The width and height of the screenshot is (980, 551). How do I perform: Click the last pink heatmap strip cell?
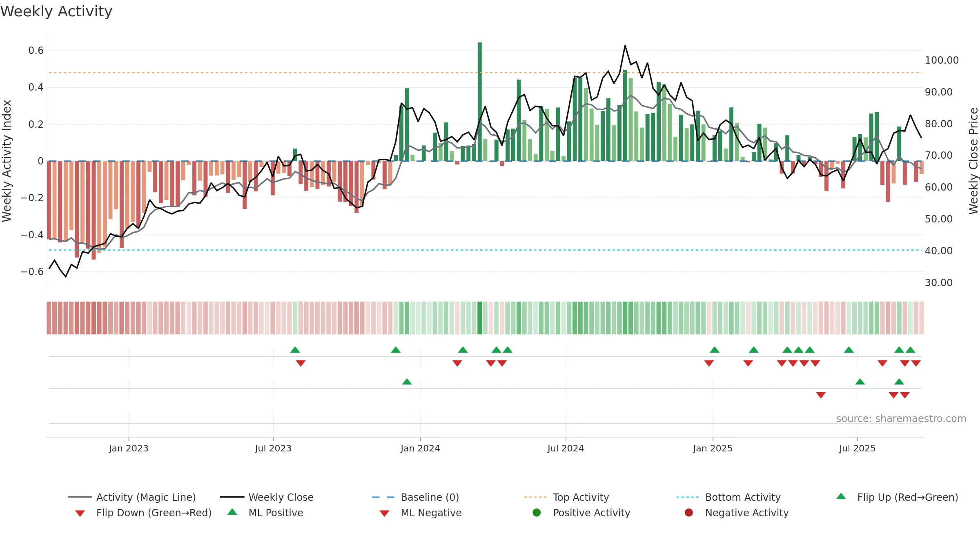tap(922, 318)
